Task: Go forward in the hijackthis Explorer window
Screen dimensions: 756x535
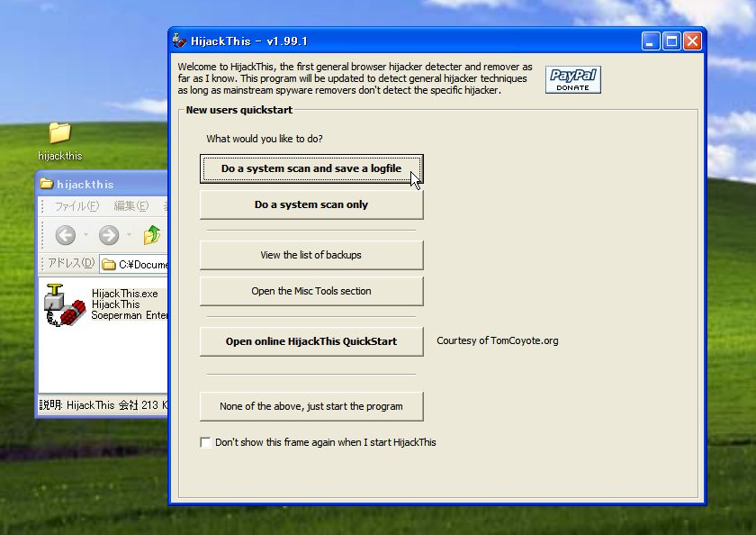Action: 109,235
